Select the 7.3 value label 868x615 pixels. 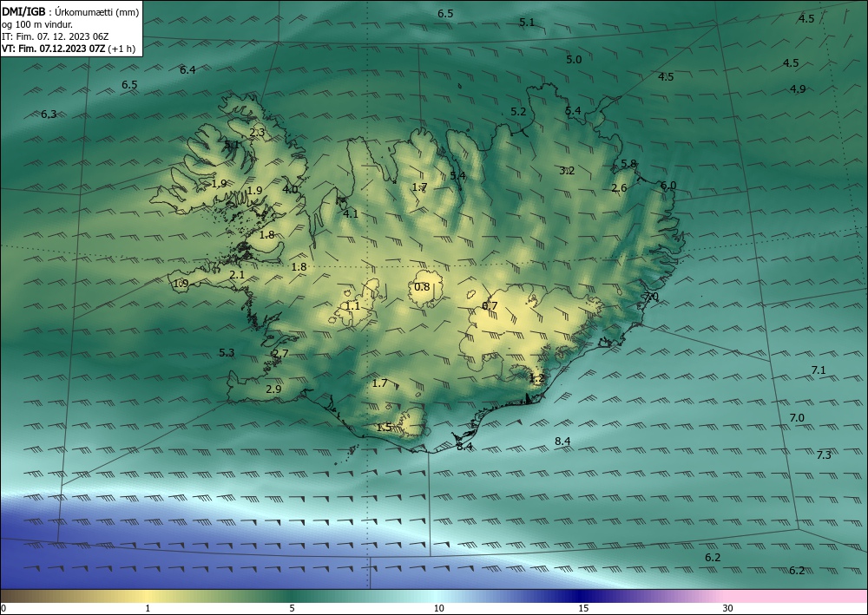(x=824, y=455)
